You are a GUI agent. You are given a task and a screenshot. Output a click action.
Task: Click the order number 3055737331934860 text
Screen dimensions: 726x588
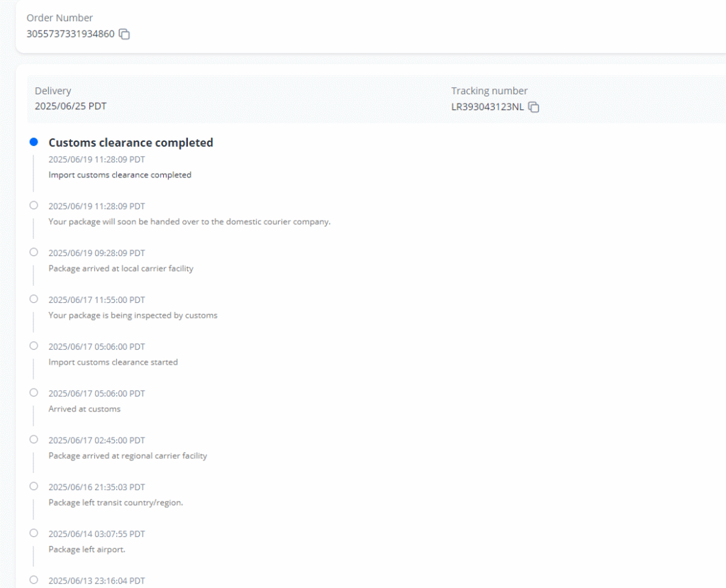pos(70,34)
